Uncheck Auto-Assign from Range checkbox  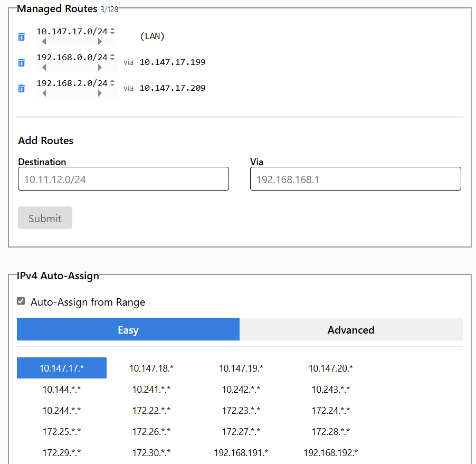pyautogui.click(x=21, y=301)
